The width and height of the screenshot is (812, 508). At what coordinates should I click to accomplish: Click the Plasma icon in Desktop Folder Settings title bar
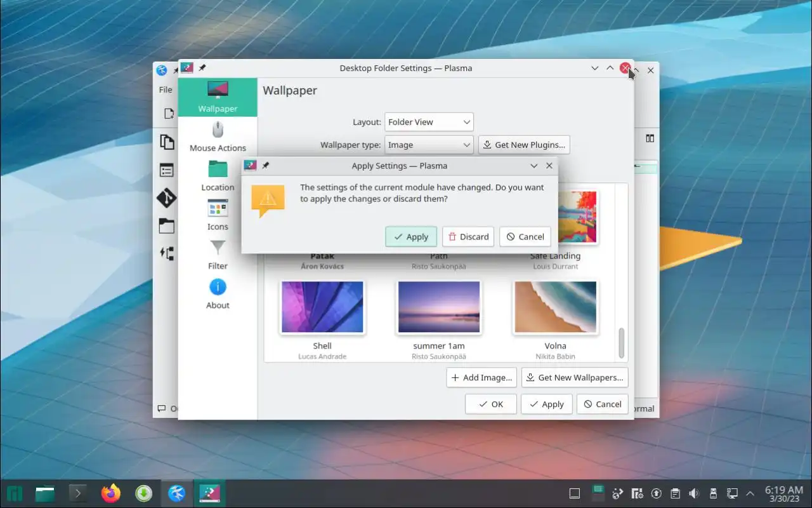[x=187, y=68]
